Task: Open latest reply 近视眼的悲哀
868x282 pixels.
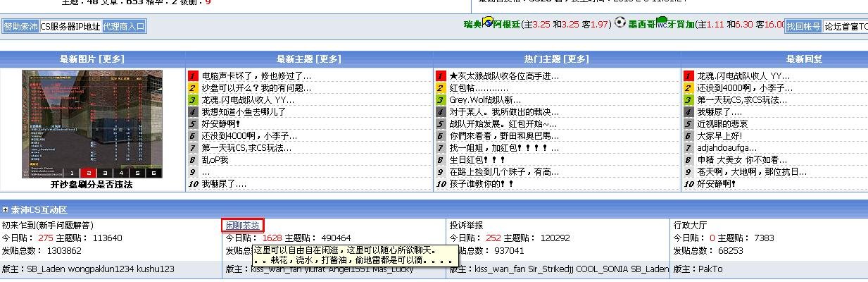Action: (722, 124)
